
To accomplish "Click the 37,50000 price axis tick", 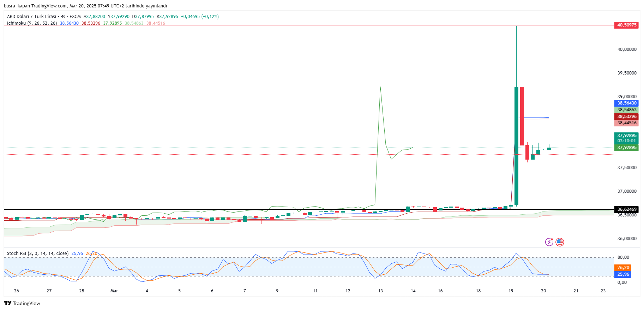I will (x=627, y=168).
